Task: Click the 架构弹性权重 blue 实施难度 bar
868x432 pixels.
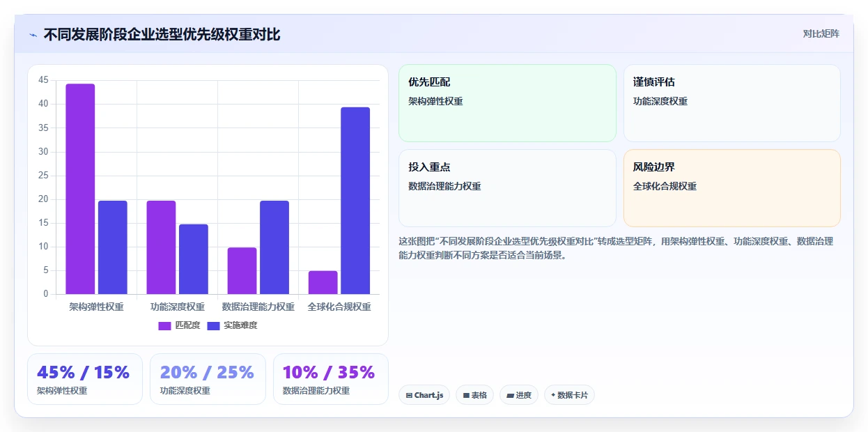Action: tap(113, 247)
